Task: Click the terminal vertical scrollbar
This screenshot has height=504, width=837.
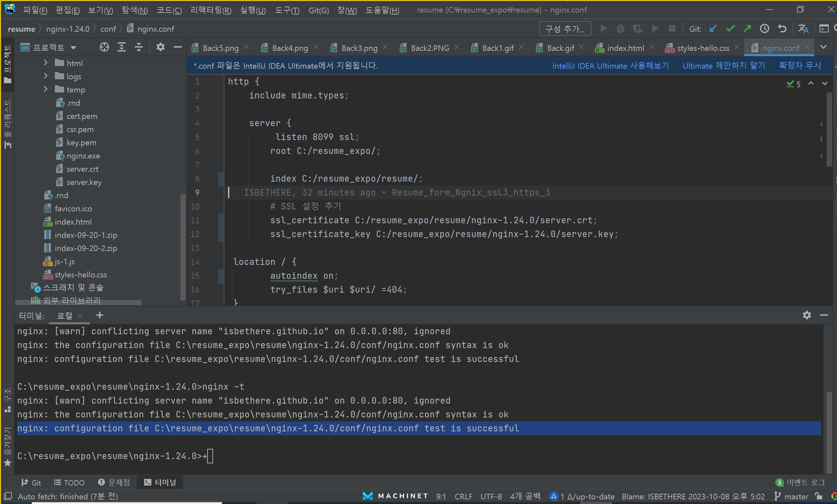Action: (x=829, y=432)
